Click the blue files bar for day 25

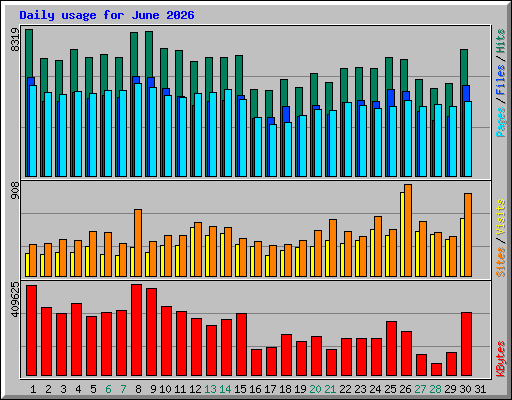[x=391, y=98]
